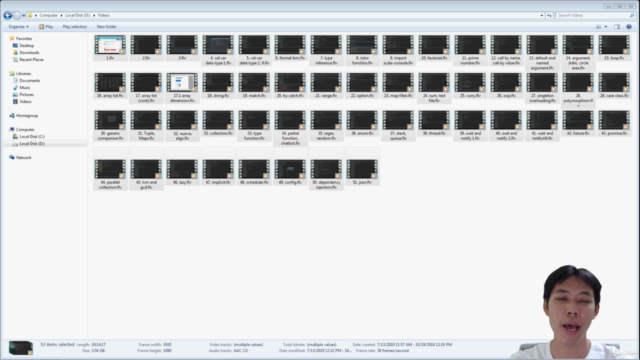
Task: Open the address bar history dropdown
Action: click(542, 16)
